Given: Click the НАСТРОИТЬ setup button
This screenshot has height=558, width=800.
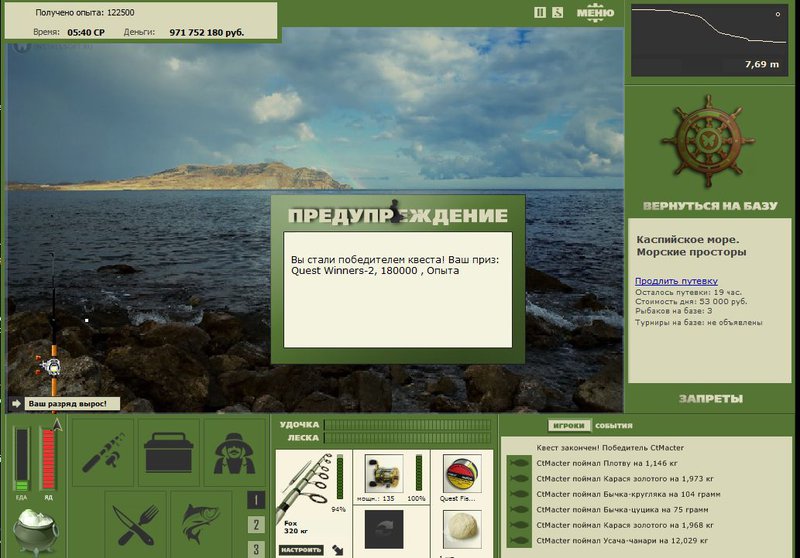Looking at the screenshot, I should click(301, 550).
